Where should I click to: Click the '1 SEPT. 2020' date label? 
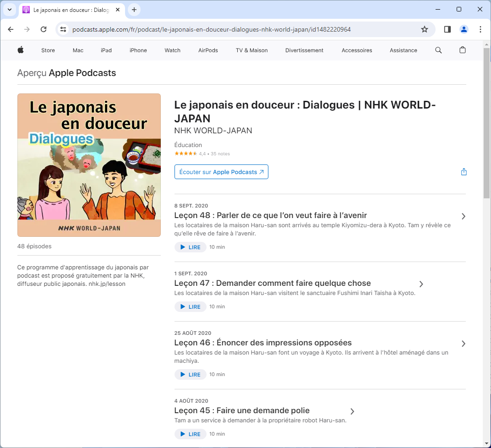point(191,273)
